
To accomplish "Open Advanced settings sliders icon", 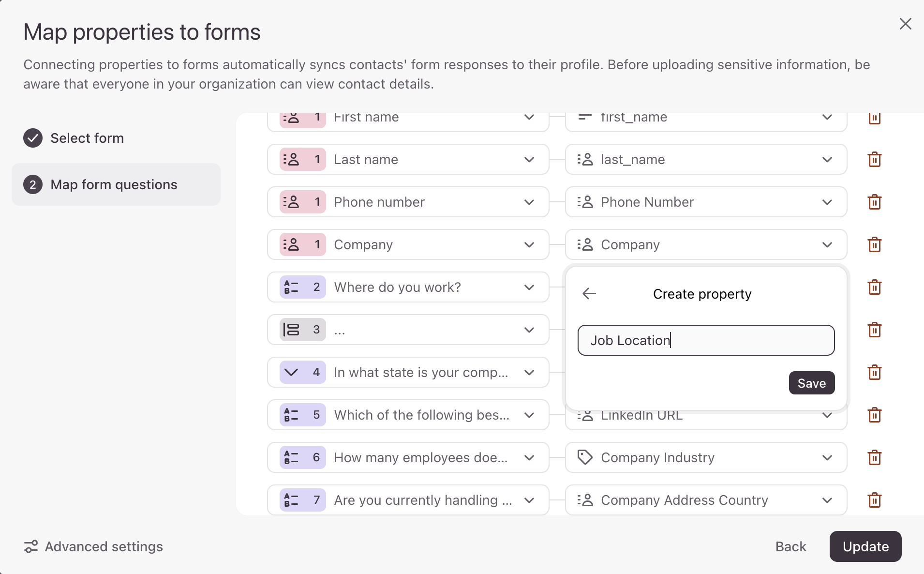I will [x=31, y=546].
